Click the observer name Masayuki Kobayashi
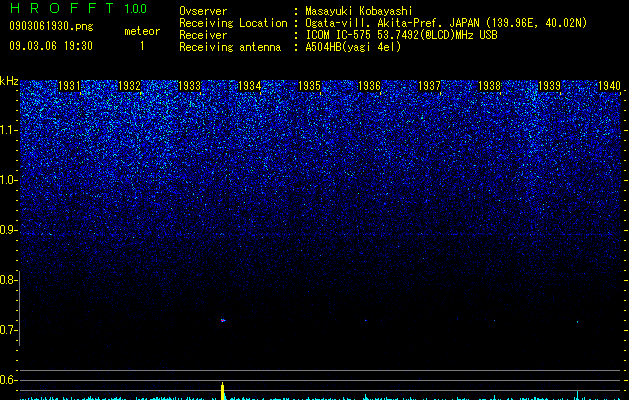Image resolution: width=629 pixels, height=400 pixels. pyautogui.click(x=359, y=11)
